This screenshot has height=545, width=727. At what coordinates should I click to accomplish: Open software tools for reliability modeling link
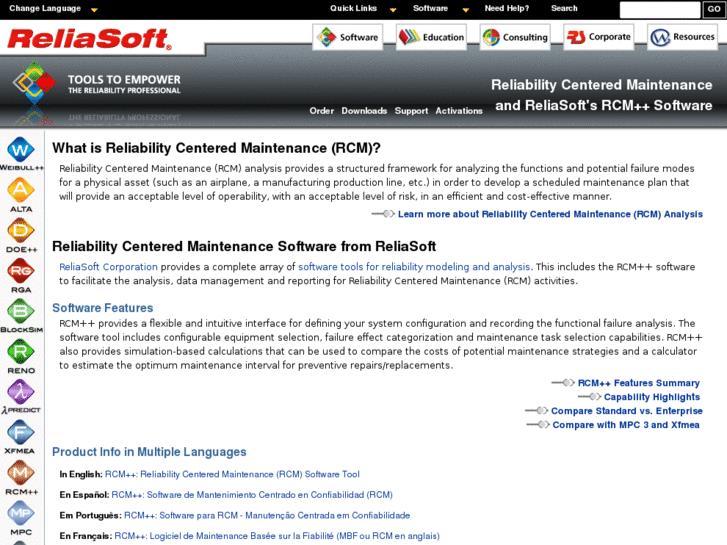(x=414, y=267)
